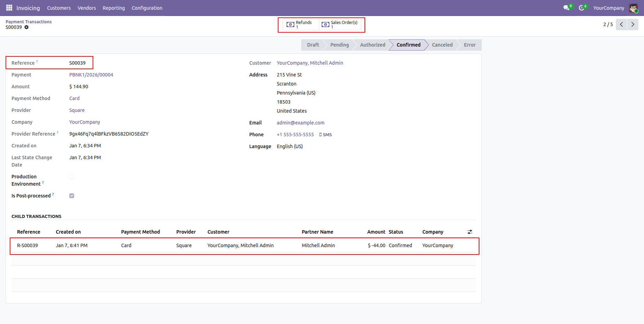
Task: Expand the Customers menu
Action: (x=59, y=8)
